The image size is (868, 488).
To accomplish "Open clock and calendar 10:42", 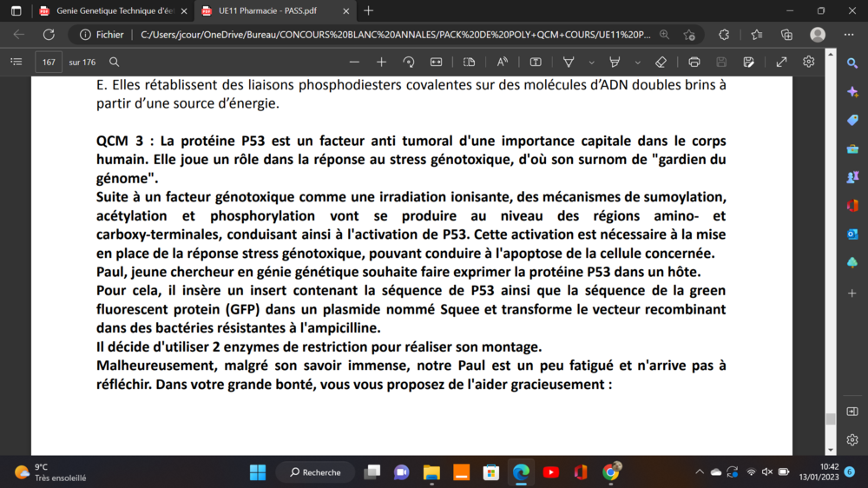I will tap(819, 472).
